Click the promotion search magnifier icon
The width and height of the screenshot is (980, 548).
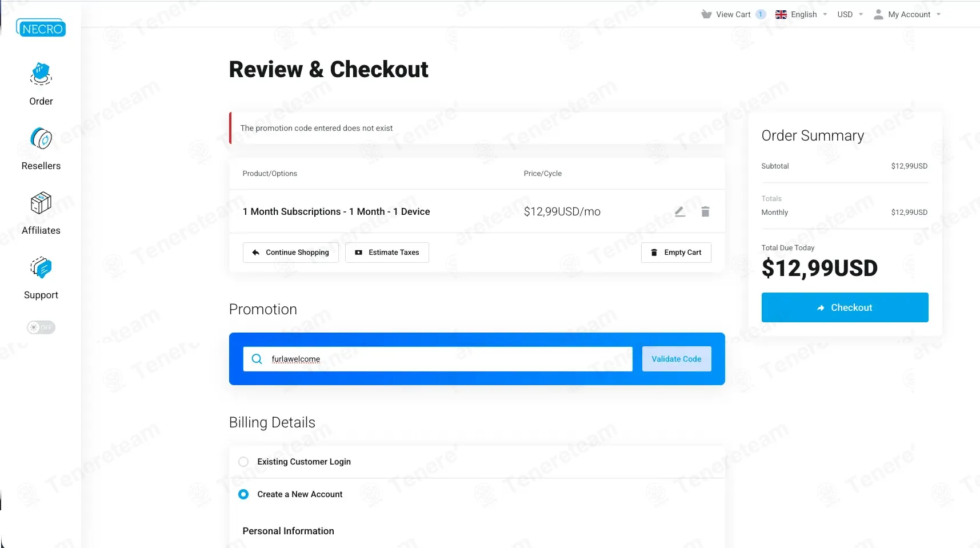257,359
